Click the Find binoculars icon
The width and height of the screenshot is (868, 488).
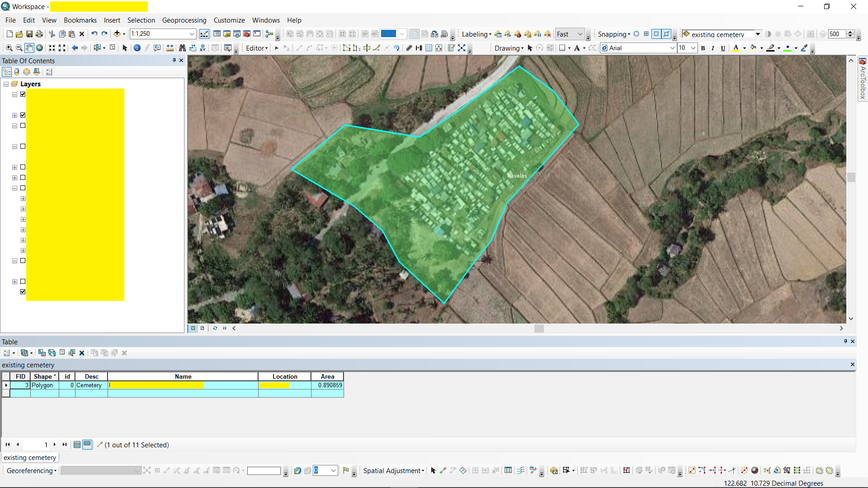pyautogui.click(x=182, y=48)
